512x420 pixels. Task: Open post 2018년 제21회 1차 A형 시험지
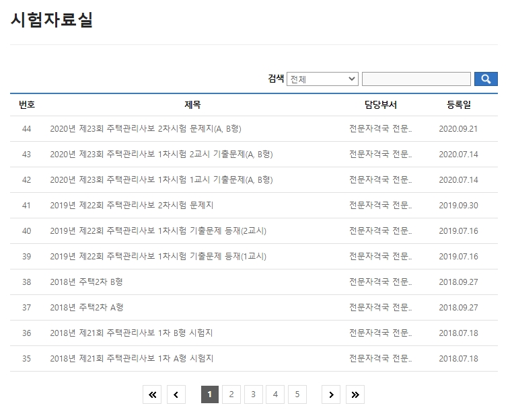(x=132, y=358)
